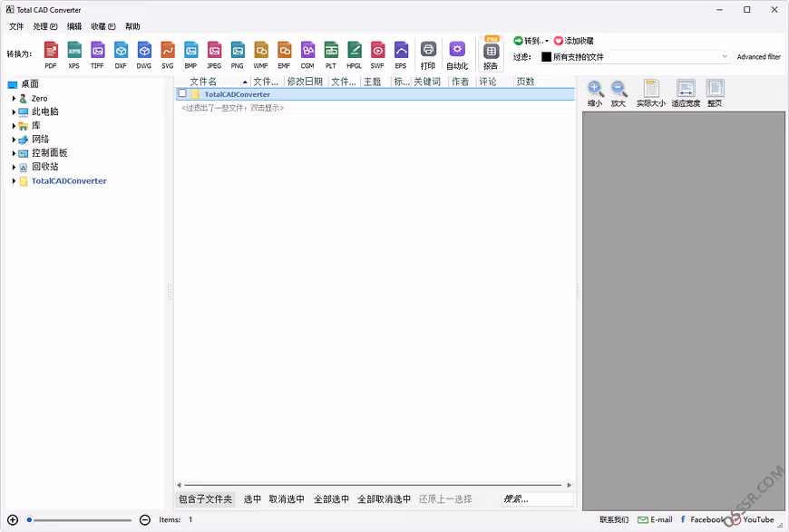Open the E-mail contact link
789x532 pixels.
coord(655,520)
